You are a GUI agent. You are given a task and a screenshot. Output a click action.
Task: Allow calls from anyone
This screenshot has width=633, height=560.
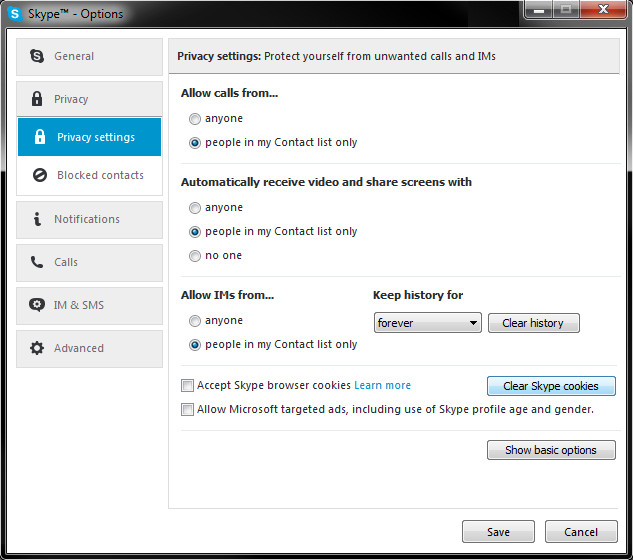(x=195, y=119)
